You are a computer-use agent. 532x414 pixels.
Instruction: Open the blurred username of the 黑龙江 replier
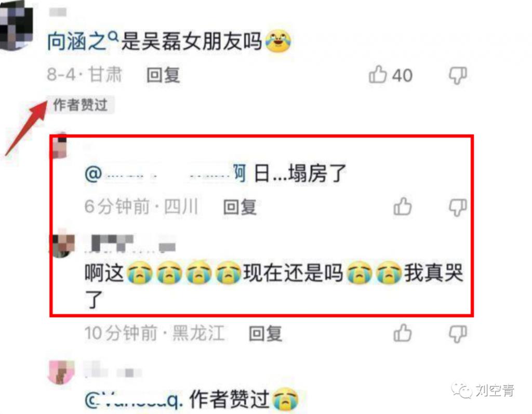(x=130, y=244)
